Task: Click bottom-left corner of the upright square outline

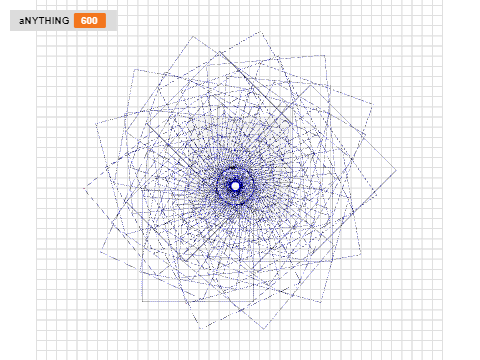Action: [x=143, y=301]
